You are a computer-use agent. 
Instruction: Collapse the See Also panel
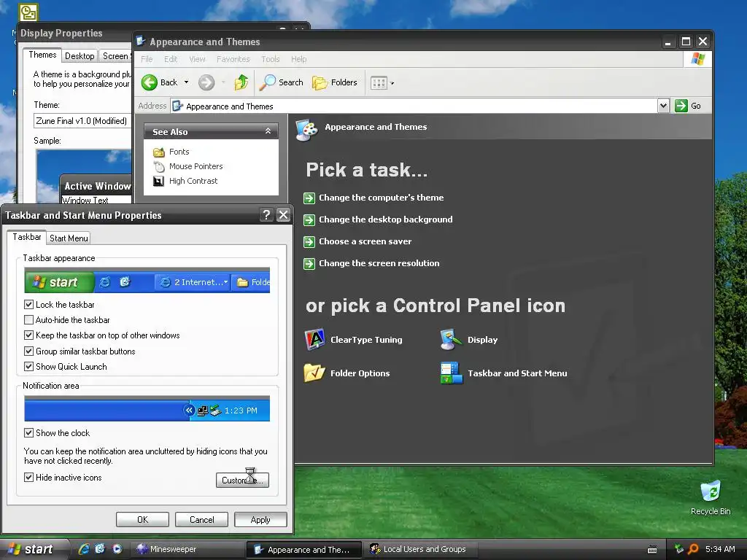tap(268, 131)
